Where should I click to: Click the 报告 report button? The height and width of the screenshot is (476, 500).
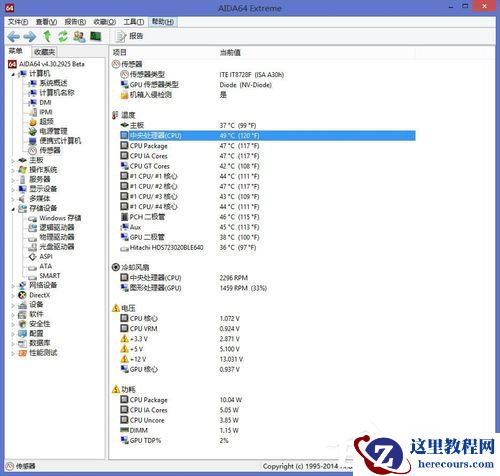point(129,36)
